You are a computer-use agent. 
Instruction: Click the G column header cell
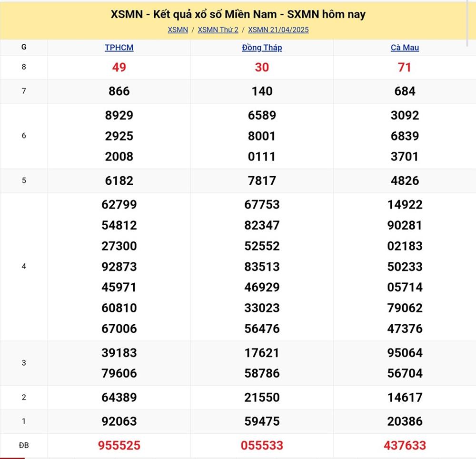point(24,47)
